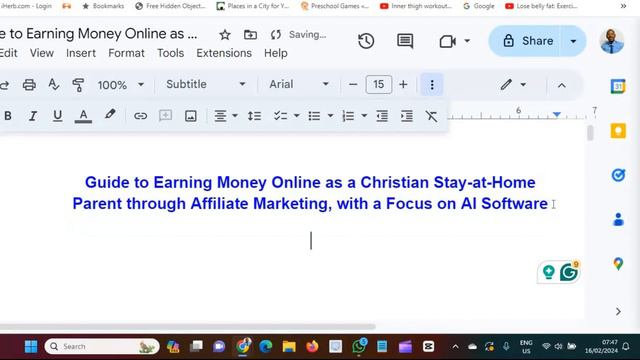Open Contacts side panel
The height and width of the screenshot is (360, 640).
(x=618, y=219)
